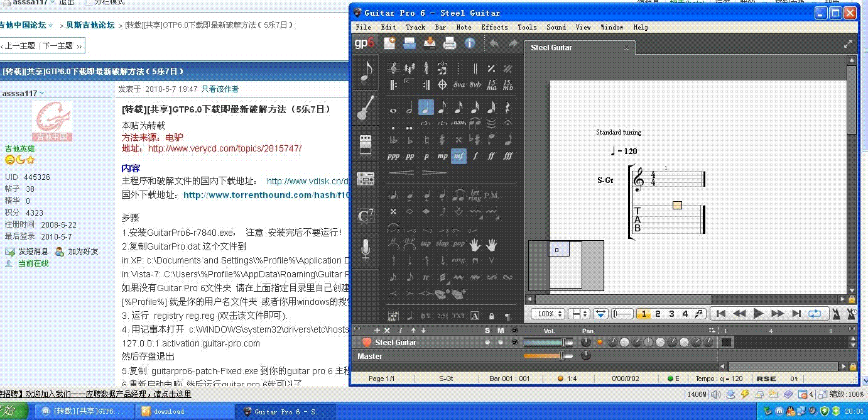The height and width of the screenshot is (420, 868).
Task: Print the score using the printer icon
Action: (450, 43)
